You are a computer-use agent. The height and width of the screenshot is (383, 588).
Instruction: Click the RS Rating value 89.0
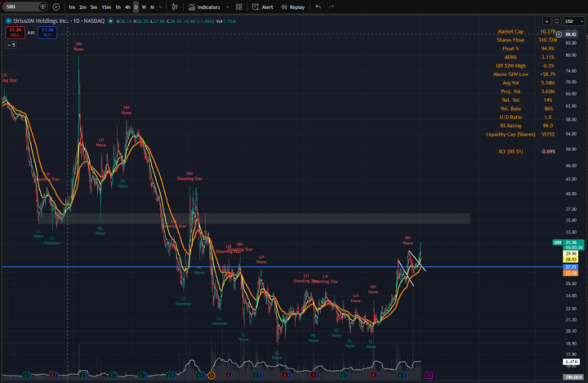547,126
